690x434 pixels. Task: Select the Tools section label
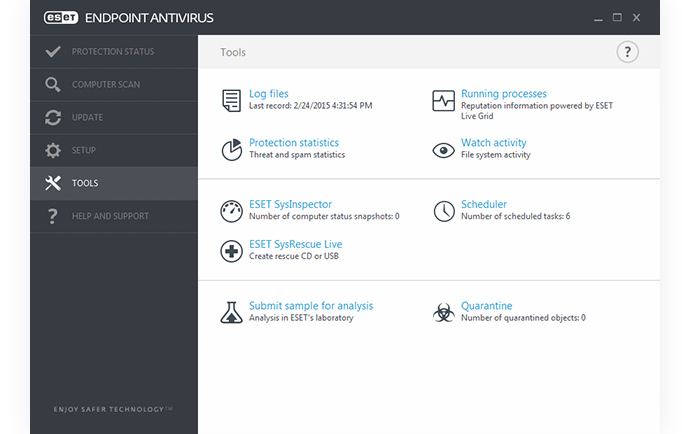(85, 183)
